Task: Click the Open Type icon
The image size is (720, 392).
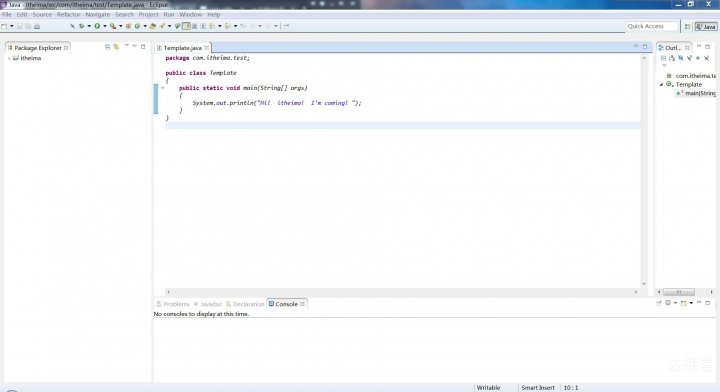Action: [153, 26]
